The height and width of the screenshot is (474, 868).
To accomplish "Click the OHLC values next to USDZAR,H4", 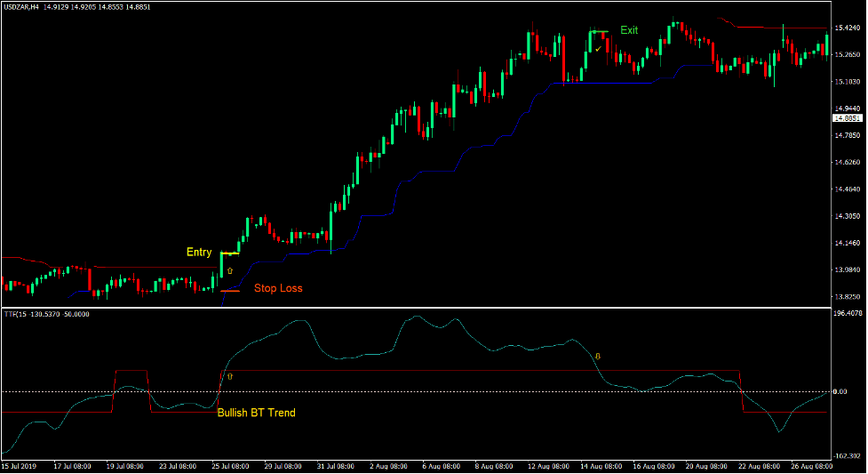I will (x=97, y=7).
